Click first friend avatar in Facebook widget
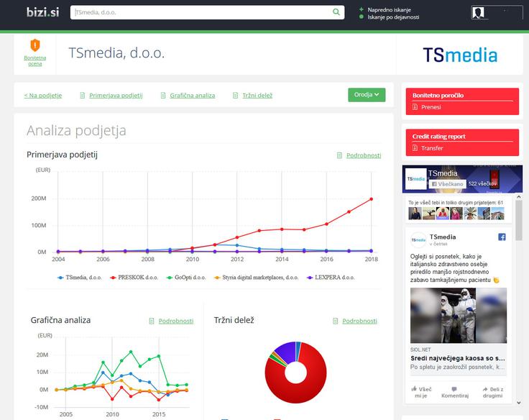The width and height of the screenshot is (529, 420). [415, 214]
